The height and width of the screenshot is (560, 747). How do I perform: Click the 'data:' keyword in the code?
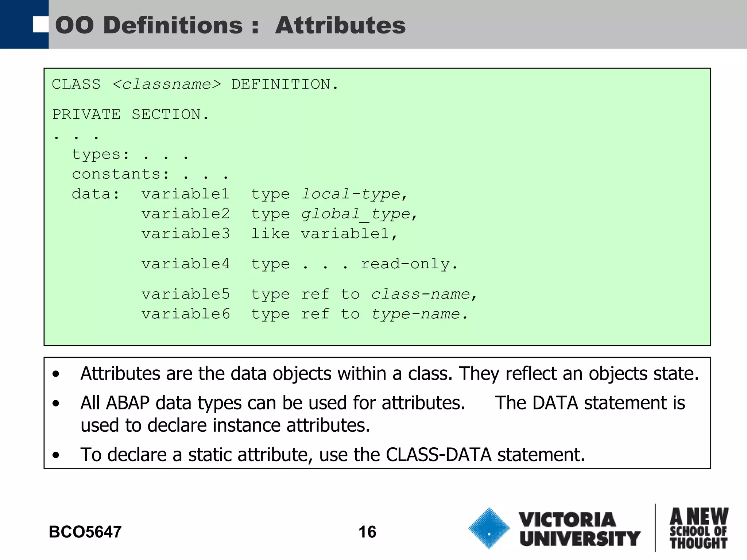96,194
